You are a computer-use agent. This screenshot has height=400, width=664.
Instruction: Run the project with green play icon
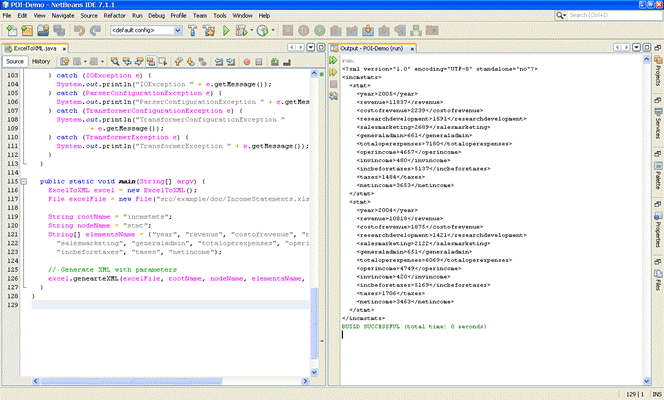click(226, 30)
